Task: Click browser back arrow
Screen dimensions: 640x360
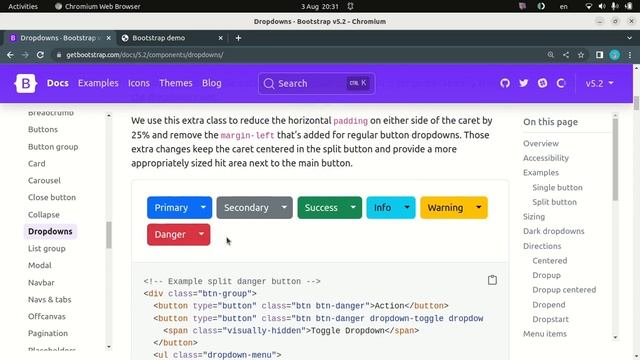Action: tap(10, 55)
